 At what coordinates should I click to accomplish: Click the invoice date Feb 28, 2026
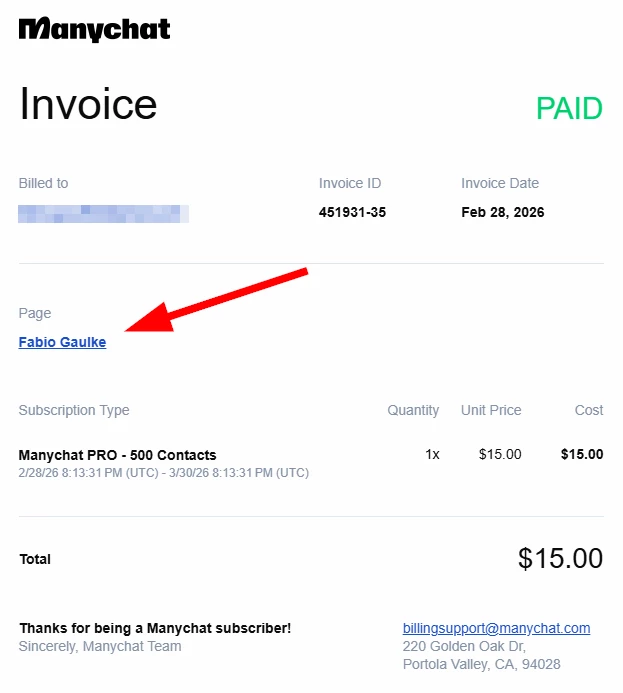502,212
